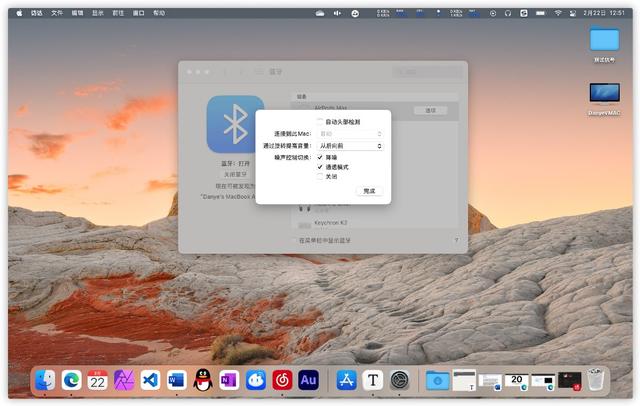Open the sound waveform menu bar icon
The width and height of the screenshot is (640, 406).
pyautogui.click(x=337, y=13)
